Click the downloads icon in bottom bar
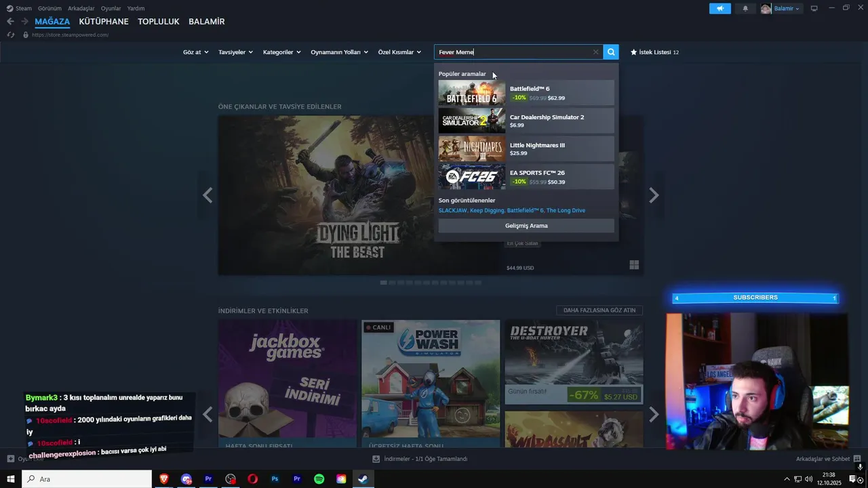Image resolution: width=868 pixels, height=488 pixels. pyautogui.click(x=376, y=459)
